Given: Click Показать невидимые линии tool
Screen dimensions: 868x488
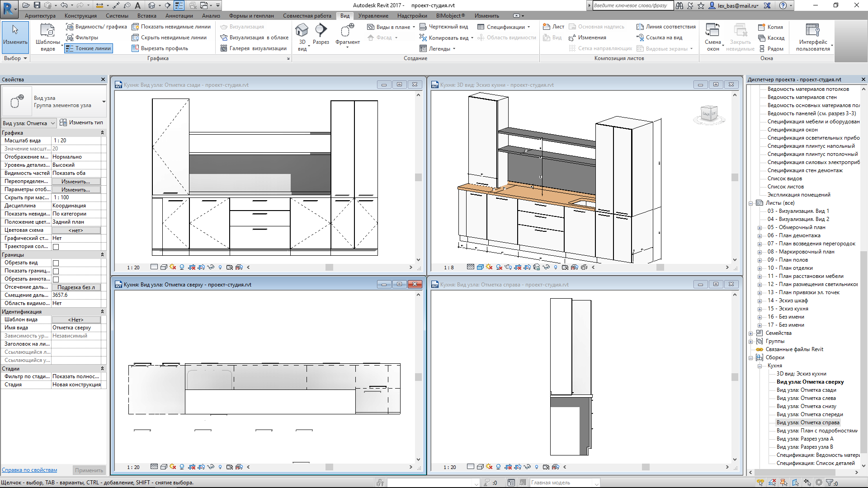Looking at the screenshot, I should click(171, 27).
